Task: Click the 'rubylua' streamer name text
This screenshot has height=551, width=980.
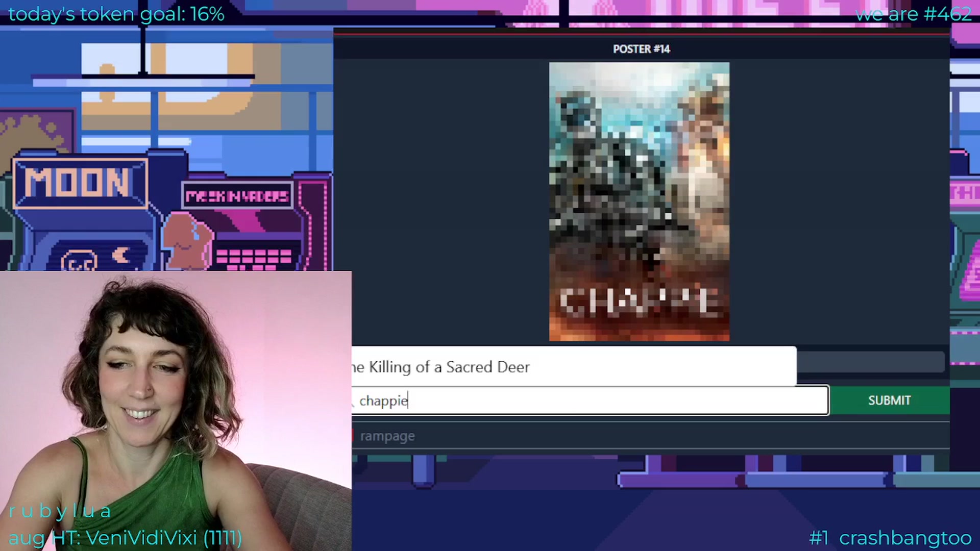Action: tap(60, 511)
